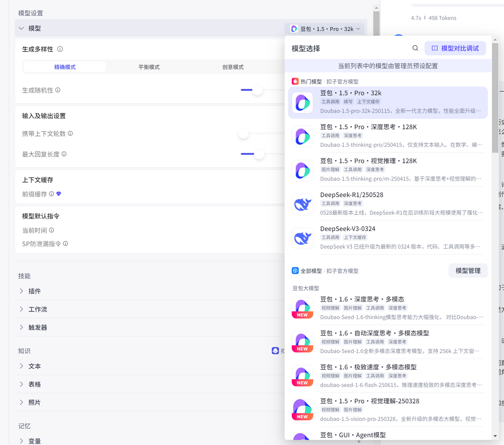This screenshot has height=445, width=504.
Task: Open 模型对比调试 comparison debugging
Action: tap(455, 48)
